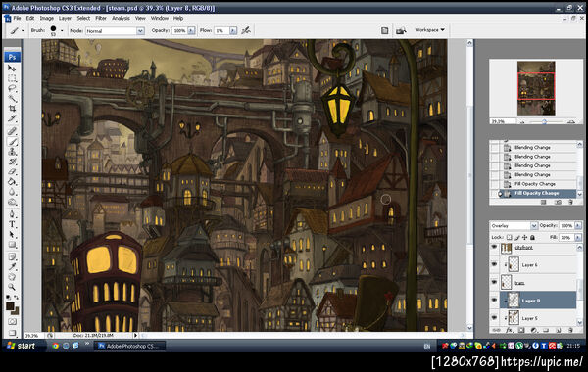Change the screen mode from toolbox
Image resolution: width=588 pixels, height=372 pixels.
(x=12, y=332)
